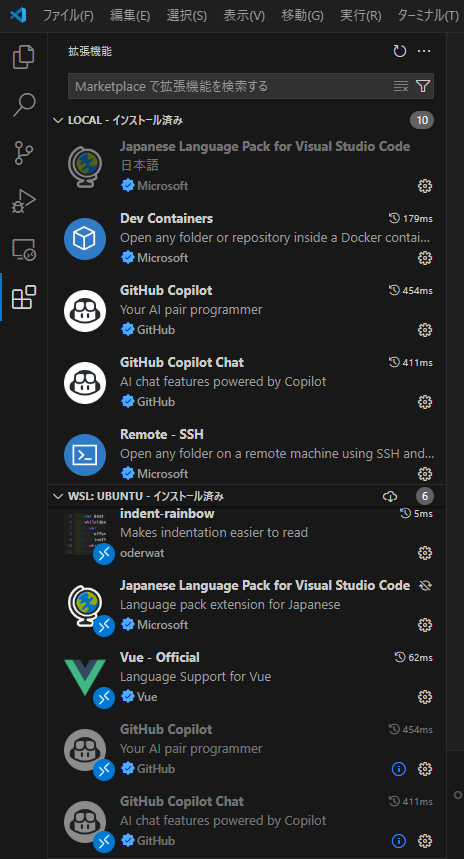Open the extensions filter funnel
Viewport: 464px width, 859px height.
point(422,86)
